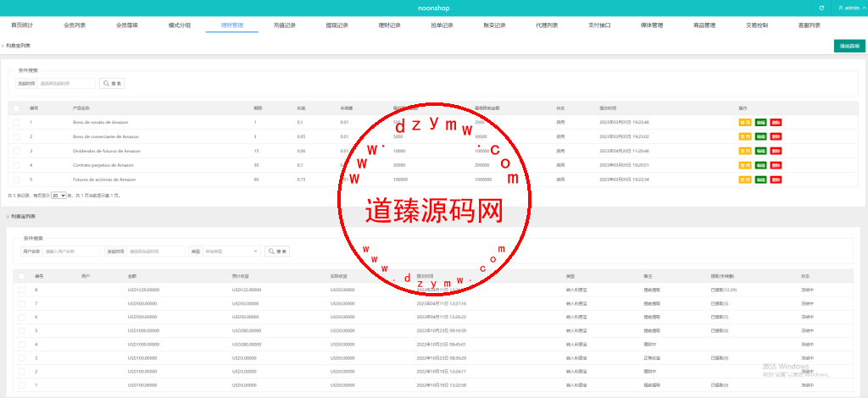Open the admin user menu

pyautogui.click(x=852, y=8)
